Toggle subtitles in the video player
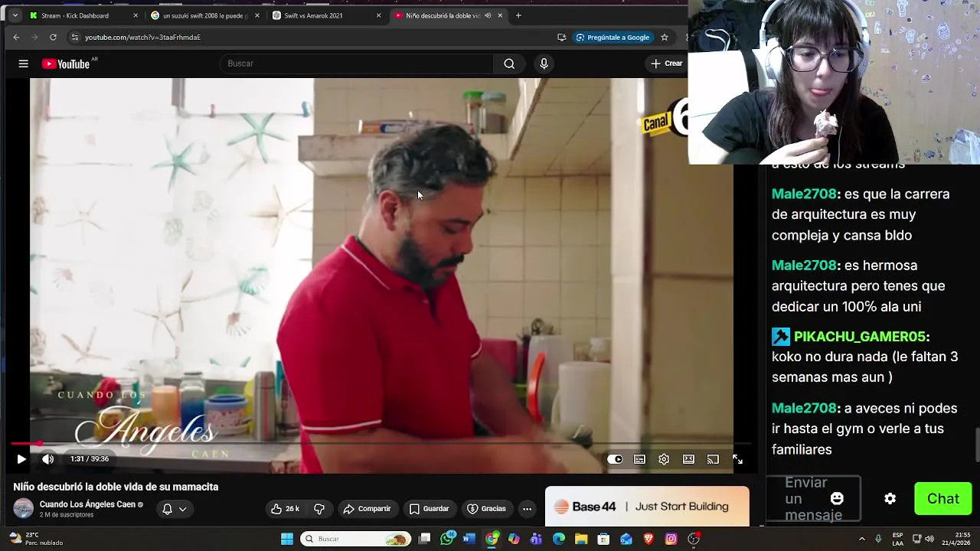 click(x=639, y=459)
